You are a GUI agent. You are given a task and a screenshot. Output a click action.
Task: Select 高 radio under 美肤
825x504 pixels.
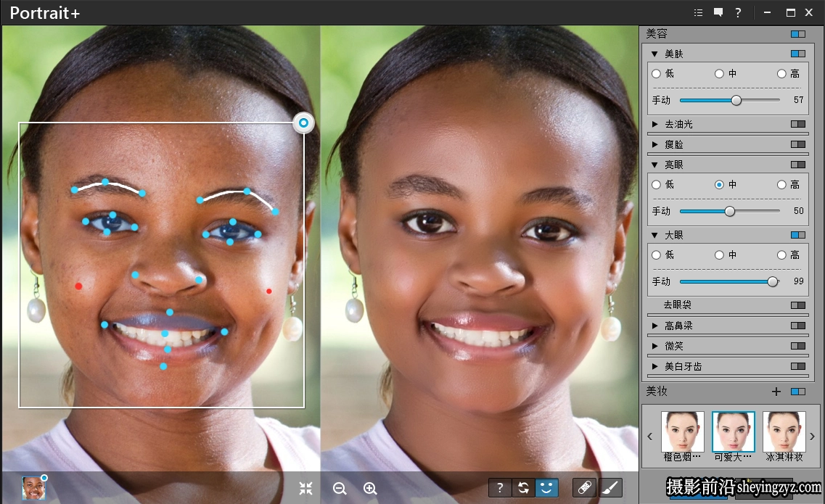click(x=782, y=74)
